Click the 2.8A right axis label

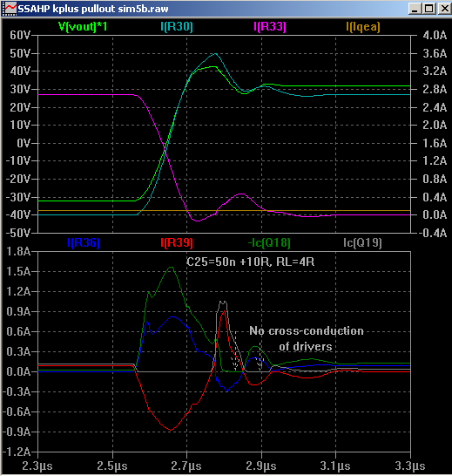[435, 89]
